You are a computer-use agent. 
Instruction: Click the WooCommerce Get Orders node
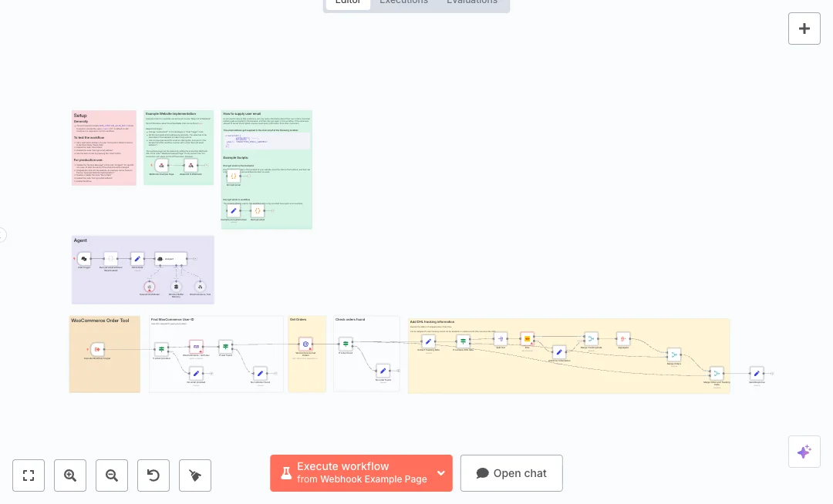point(305,344)
